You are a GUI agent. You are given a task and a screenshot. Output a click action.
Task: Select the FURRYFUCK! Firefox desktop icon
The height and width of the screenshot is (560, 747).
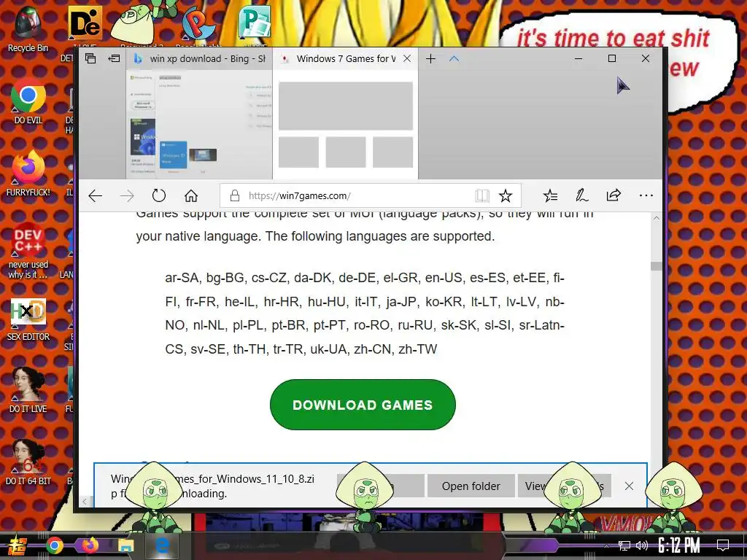tap(28, 172)
